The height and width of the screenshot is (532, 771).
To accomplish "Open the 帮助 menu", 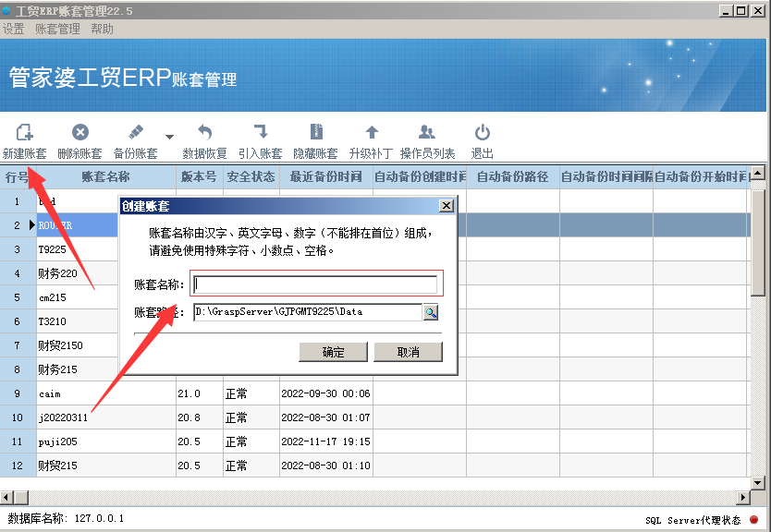I will click(x=102, y=29).
